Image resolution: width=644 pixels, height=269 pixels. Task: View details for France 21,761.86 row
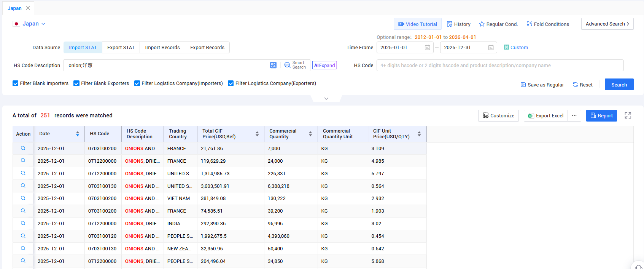coord(23,148)
